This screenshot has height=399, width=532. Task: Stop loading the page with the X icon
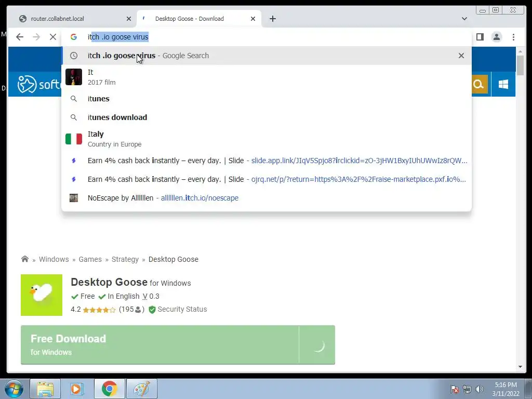[53, 37]
